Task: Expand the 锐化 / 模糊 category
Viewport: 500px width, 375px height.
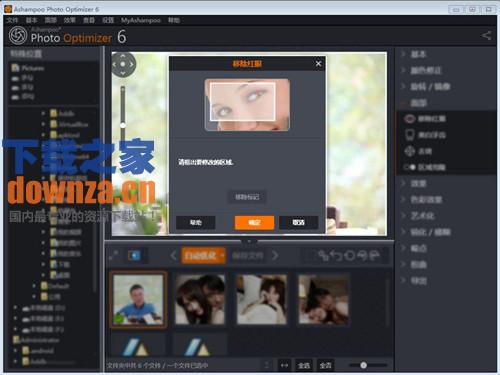Action: [x=403, y=232]
